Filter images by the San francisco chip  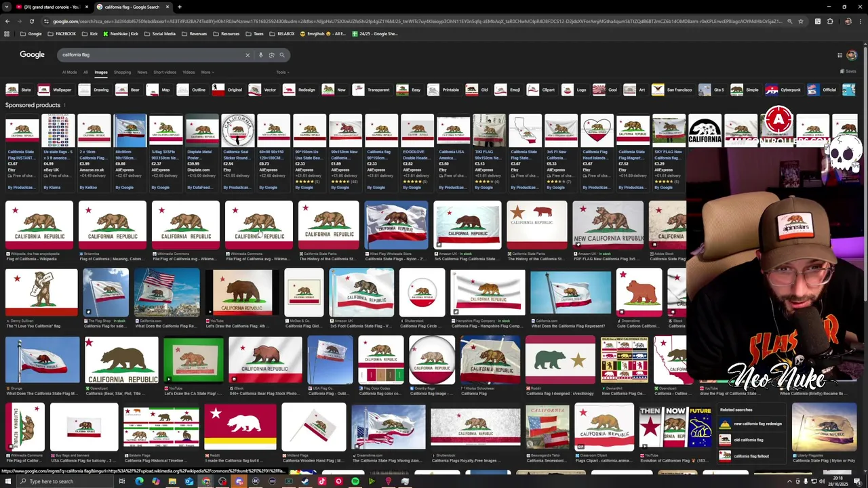pyautogui.click(x=672, y=89)
